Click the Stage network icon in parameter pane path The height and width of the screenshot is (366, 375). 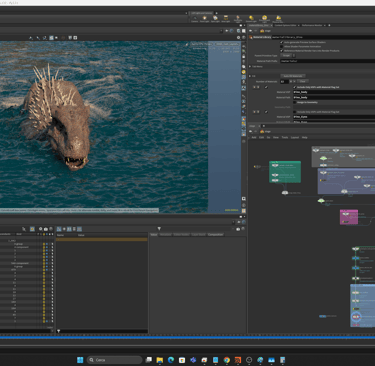[262, 31]
